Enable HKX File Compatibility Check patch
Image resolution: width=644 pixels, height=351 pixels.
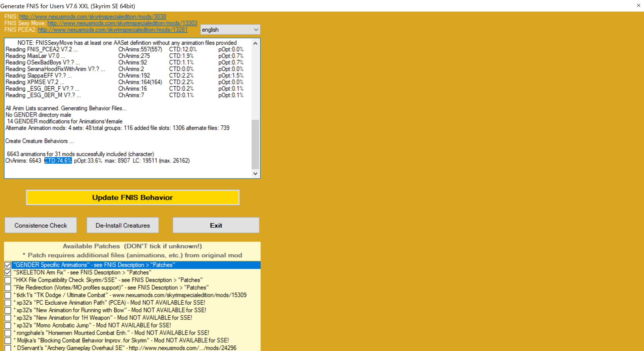click(8, 280)
